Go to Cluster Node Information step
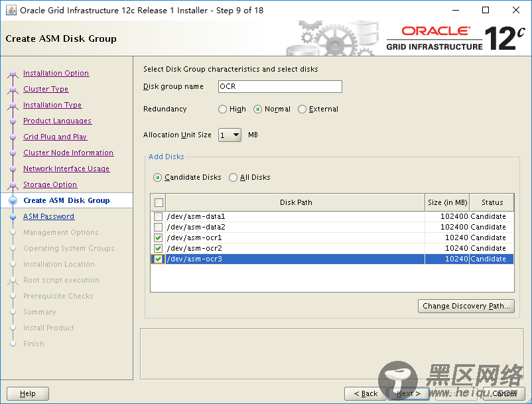The width and height of the screenshot is (532, 404). tap(68, 153)
